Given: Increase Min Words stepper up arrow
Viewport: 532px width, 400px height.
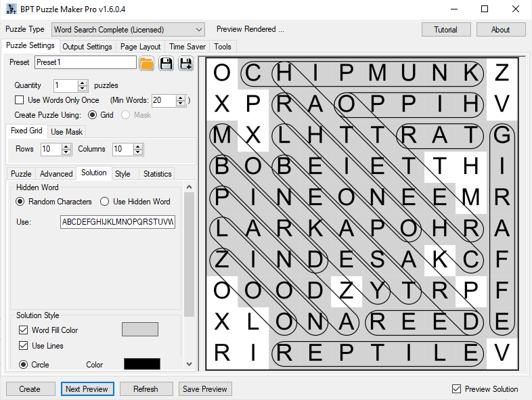Looking at the screenshot, I should (181, 97).
